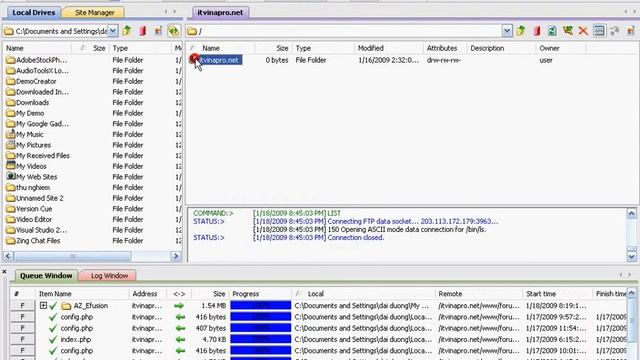The height and width of the screenshot is (360, 640).
Task: Sort remote files by Modified column
Action: [389, 48]
